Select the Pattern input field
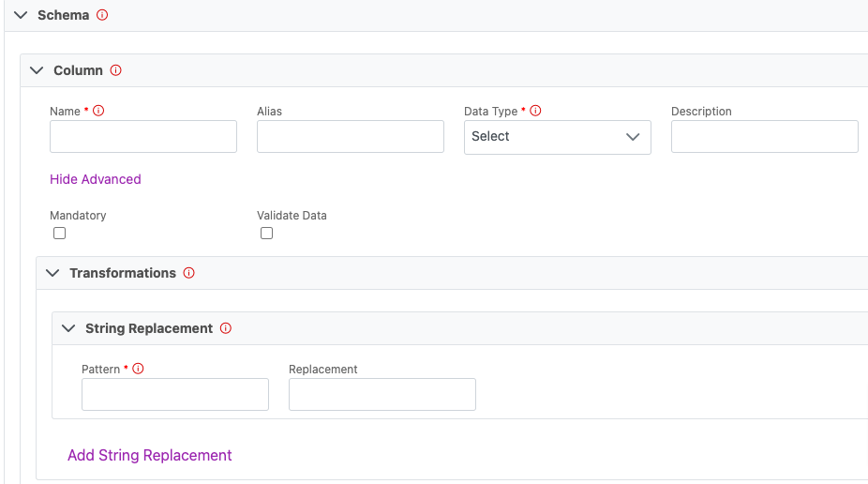 coord(174,395)
